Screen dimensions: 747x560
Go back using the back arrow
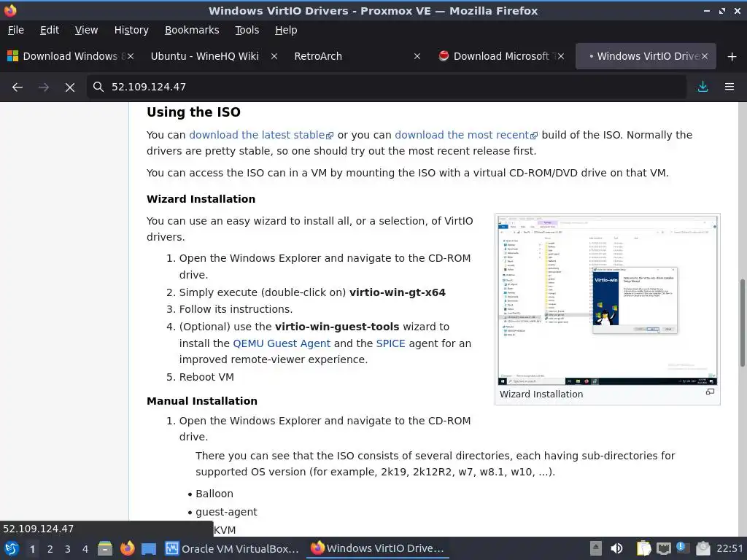coord(18,87)
